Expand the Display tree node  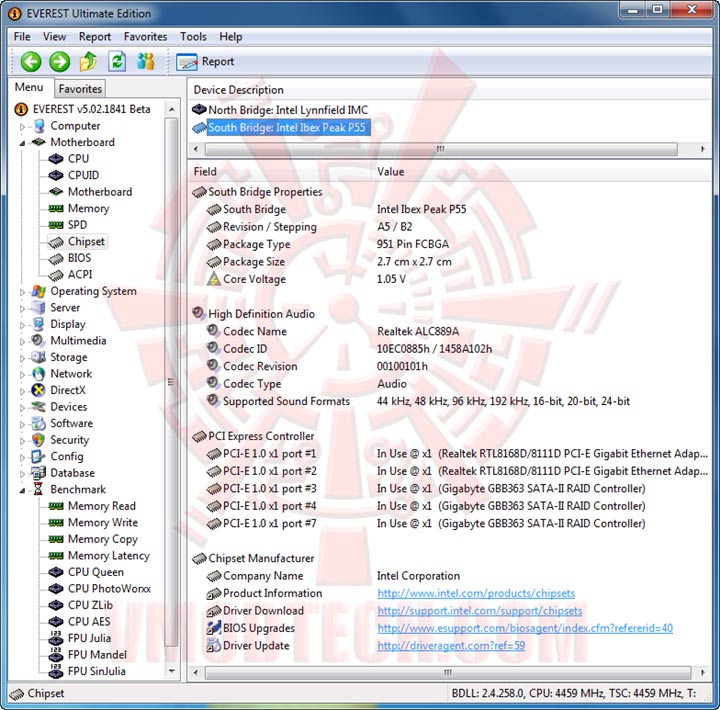(x=22, y=325)
